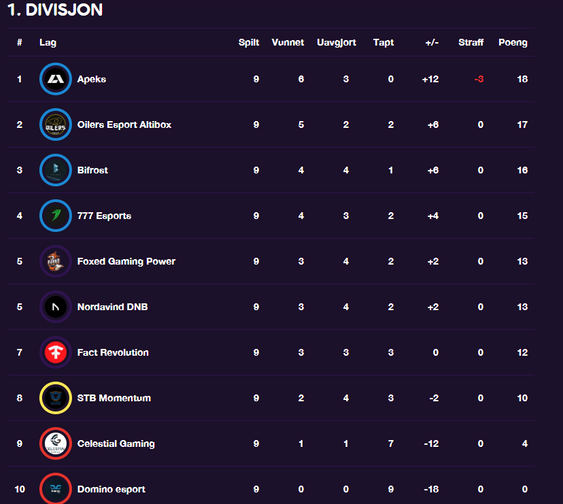The height and width of the screenshot is (504, 563).
Task: Select the Nordavind DNB logo
Action: coord(56,307)
